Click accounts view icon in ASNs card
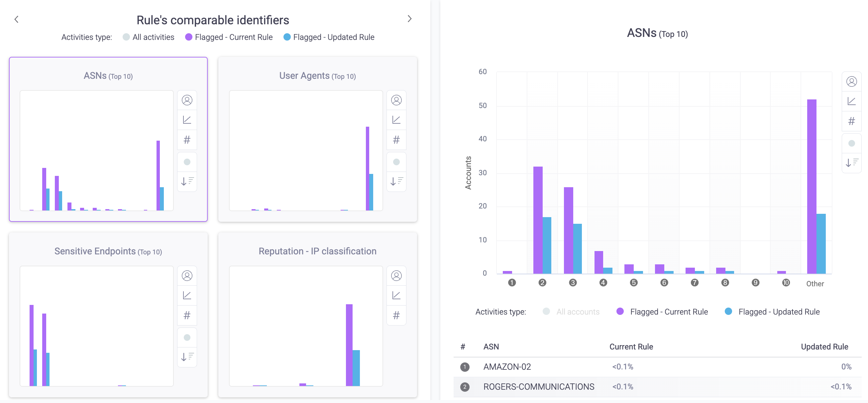The image size is (868, 403). click(x=187, y=100)
